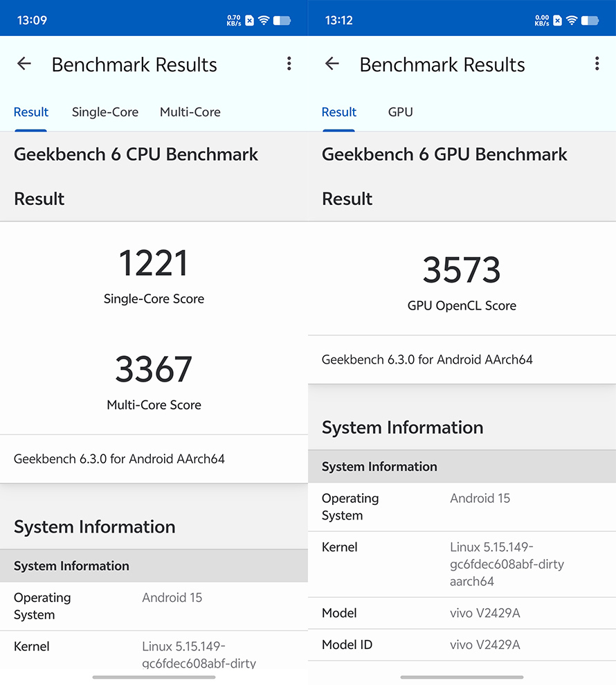Tap Android 15 operating system row on GPU screen
The width and height of the screenshot is (616, 685).
[462, 506]
